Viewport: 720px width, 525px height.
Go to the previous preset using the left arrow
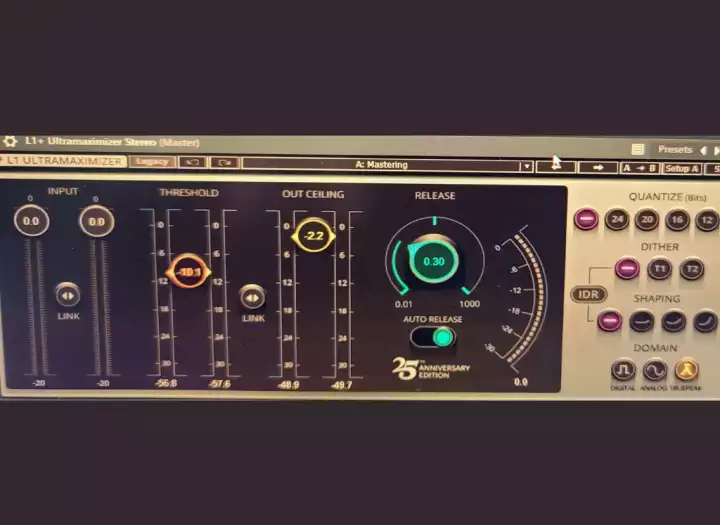pyautogui.click(x=703, y=150)
